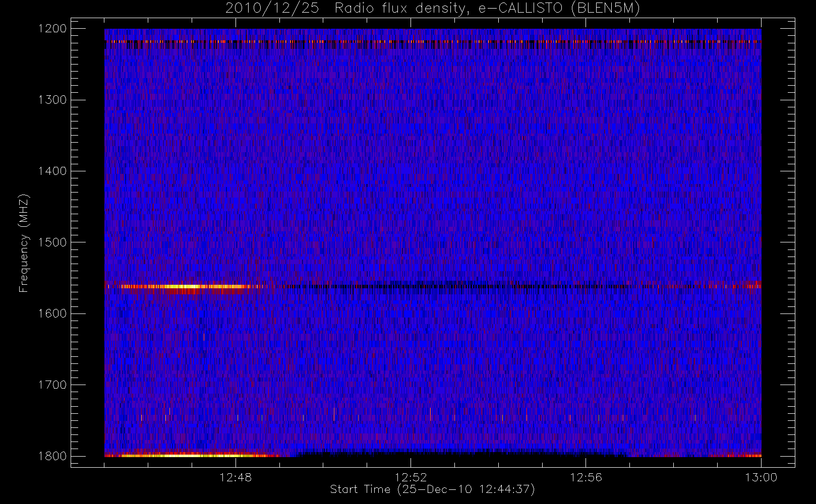Click the plot title '2010/12/25 Radio flux density'
The image size is (816, 504).
(432, 9)
